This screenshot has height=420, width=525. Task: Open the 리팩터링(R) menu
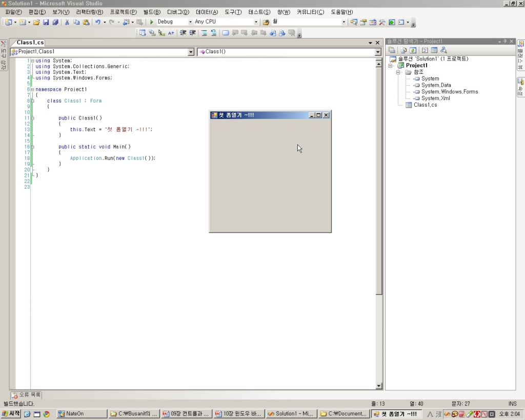coord(89,12)
